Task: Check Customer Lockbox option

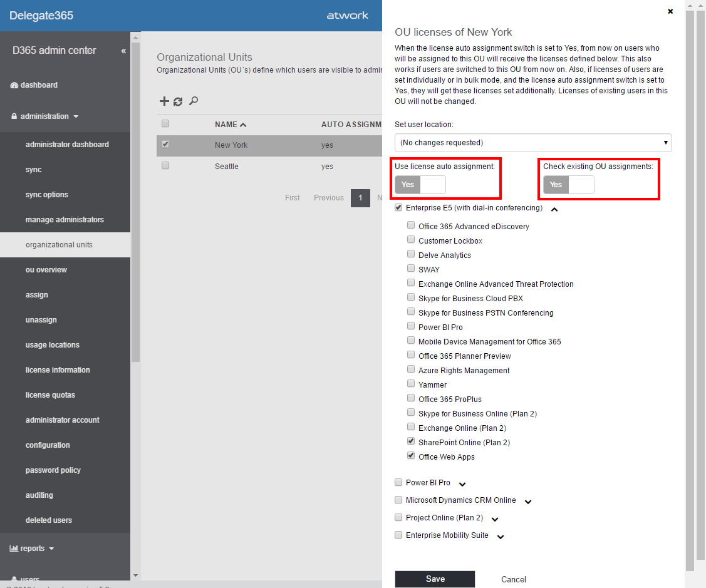Action: point(411,240)
